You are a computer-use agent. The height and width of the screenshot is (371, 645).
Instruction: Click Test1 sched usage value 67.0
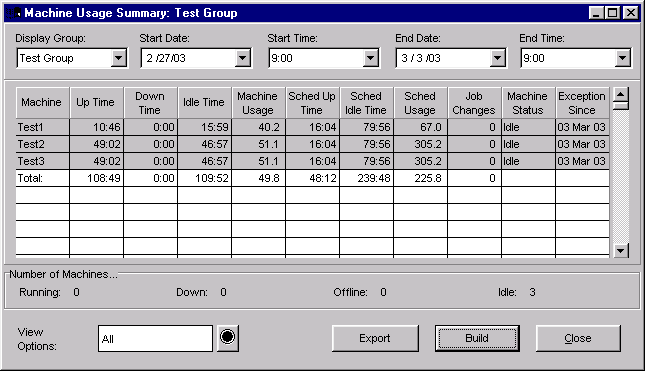[431, 128]
